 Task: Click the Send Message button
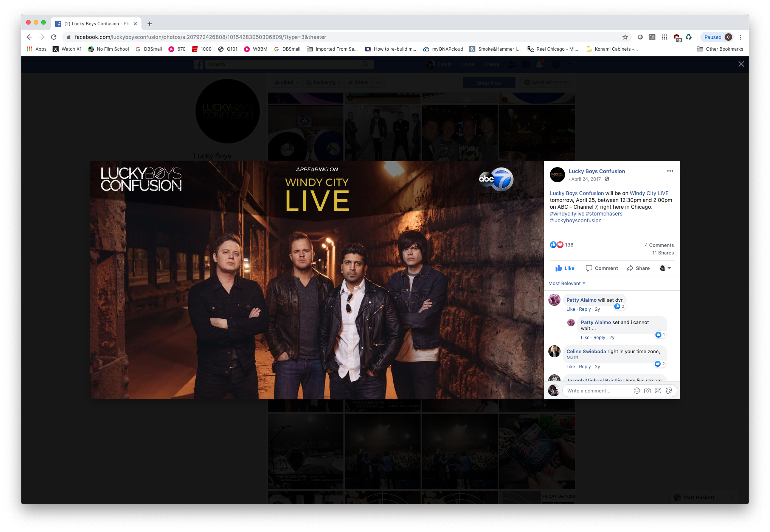click(545, 82)
